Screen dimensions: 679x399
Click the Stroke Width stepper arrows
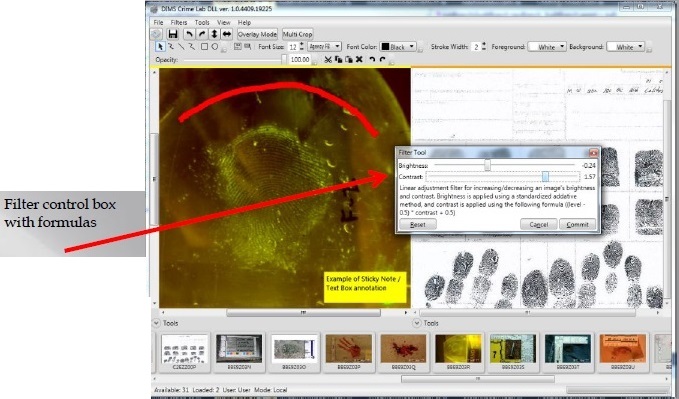[x=484, y=47]
